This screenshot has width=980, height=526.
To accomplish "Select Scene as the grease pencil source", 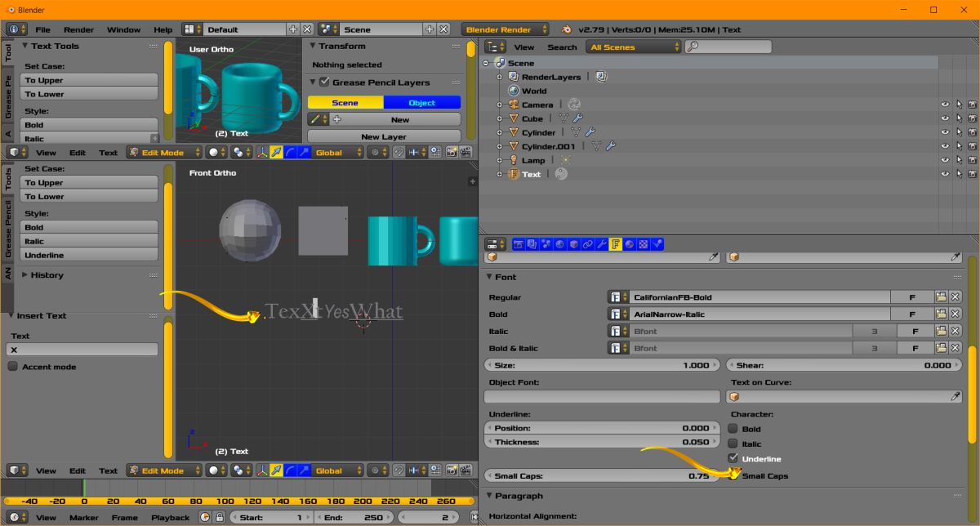I will [x=345, y=103].
